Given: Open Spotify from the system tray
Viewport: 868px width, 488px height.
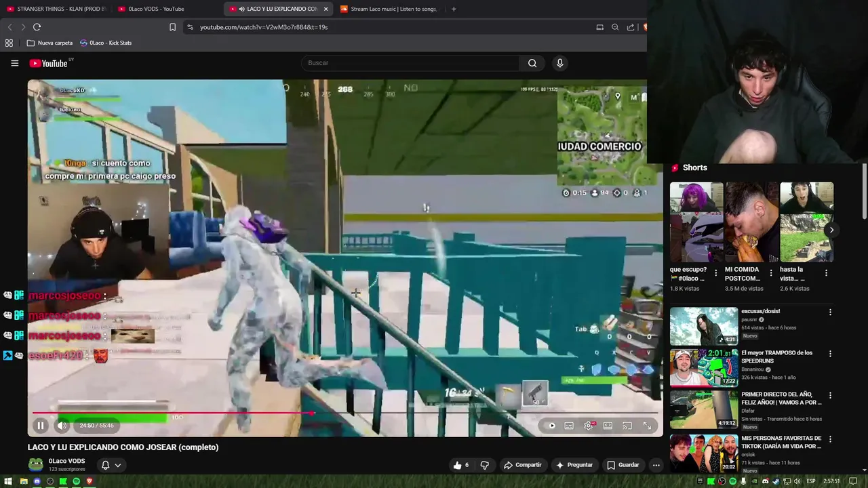Looking at the screenshot, I should 732,481.
